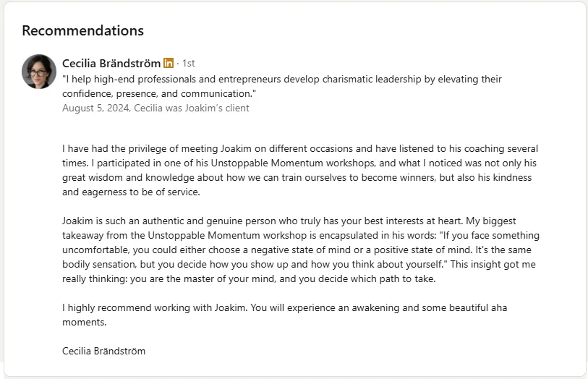
Task: Click the line "and eagerness to be of service."
Action: point(131,192)
